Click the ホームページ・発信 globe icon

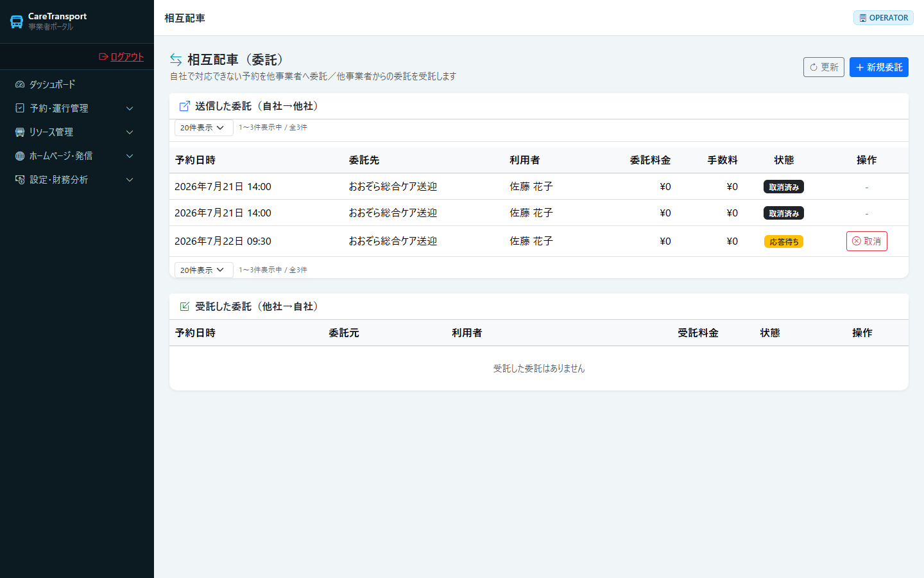click(x=20, y=155)
